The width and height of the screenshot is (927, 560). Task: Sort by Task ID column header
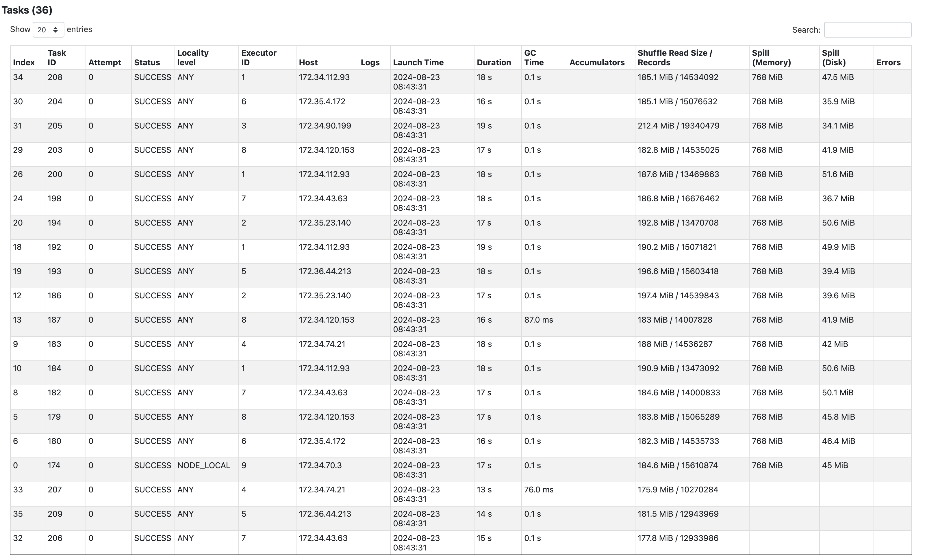pos(57,57)
